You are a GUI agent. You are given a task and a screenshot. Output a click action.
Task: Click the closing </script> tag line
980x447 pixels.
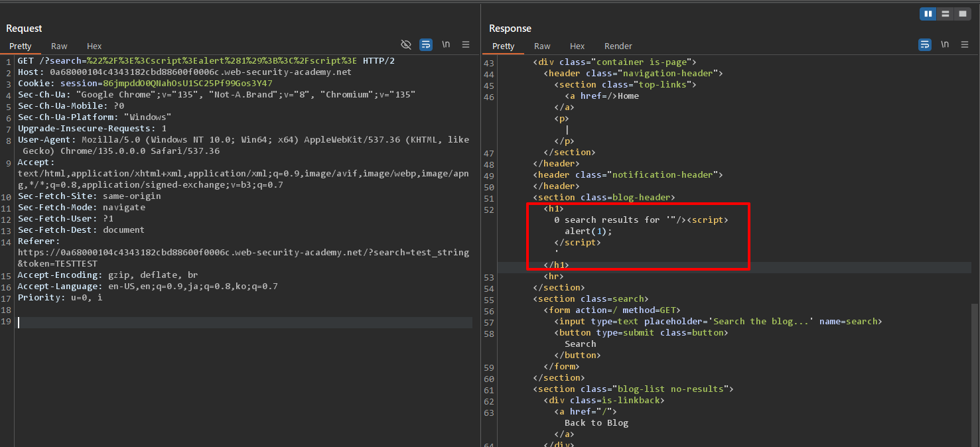[577, 243]
